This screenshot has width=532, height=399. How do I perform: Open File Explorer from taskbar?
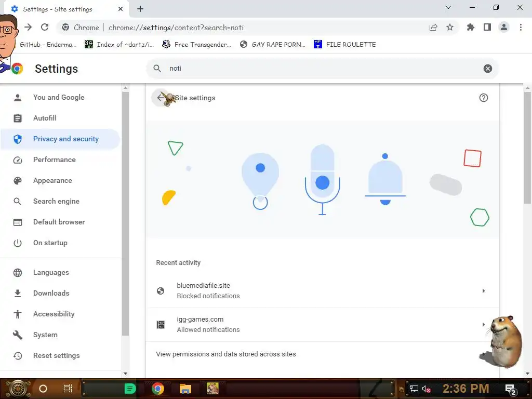(185, 389)
